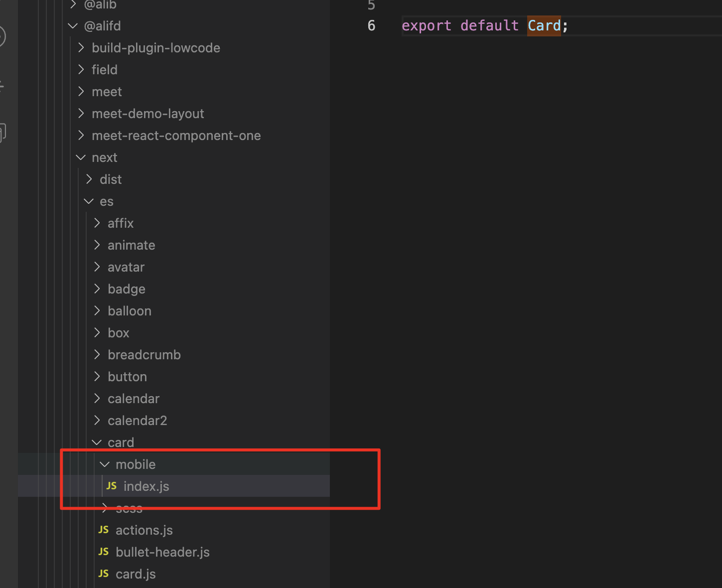Screen dimensions: 722x588
Task: Click the JS icon beside index.js
Action: tap(112, 486)
